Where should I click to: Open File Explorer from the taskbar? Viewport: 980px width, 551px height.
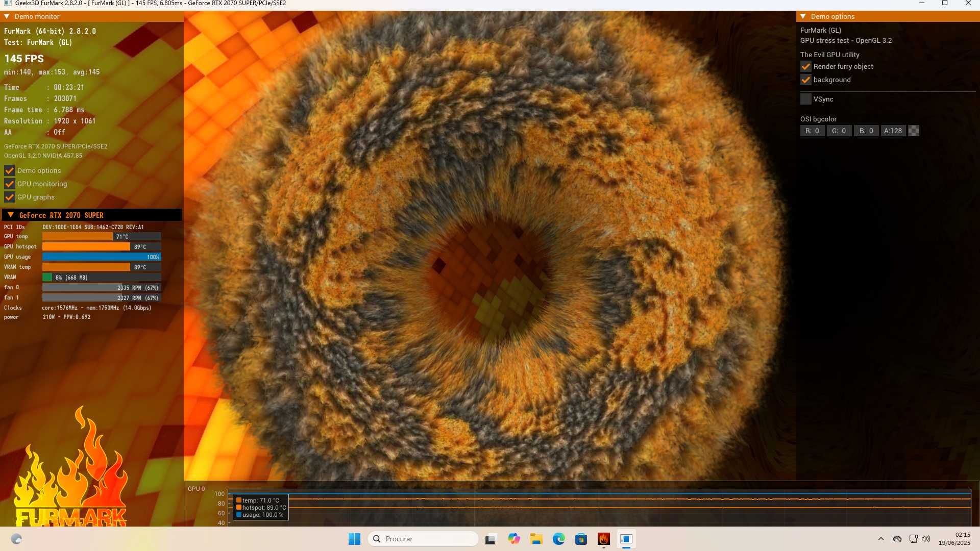pos(536,539)
